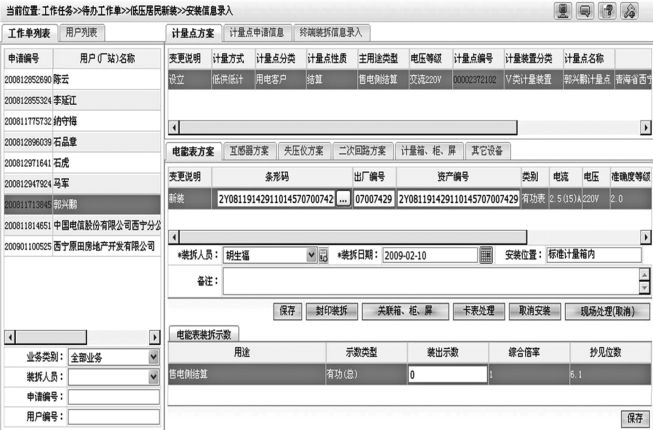
Task: Switch to 终端装拆信息录入 tab
Action: point(331,32)
